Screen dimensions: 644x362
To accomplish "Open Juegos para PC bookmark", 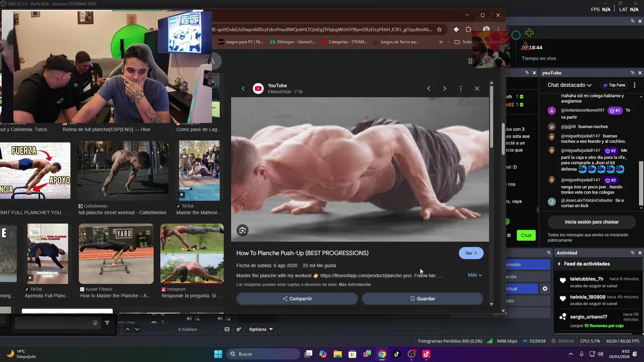I will tap(241, 42).
